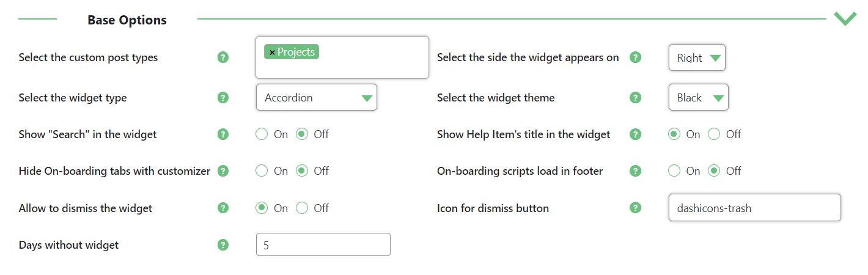
Task: Click help icon for Allow to dismiss widget
Action: click(223, 208)
